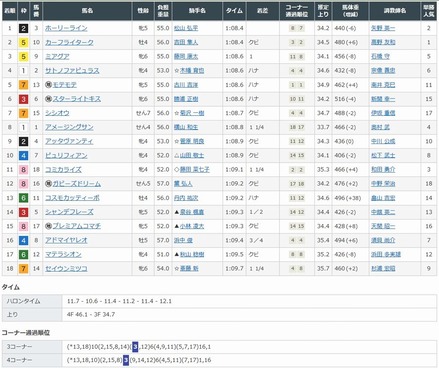Click yellow frame 5 badge in カーフライターク row
The image size is (439, 368).
pyautogui.click(x=23, y=42)
